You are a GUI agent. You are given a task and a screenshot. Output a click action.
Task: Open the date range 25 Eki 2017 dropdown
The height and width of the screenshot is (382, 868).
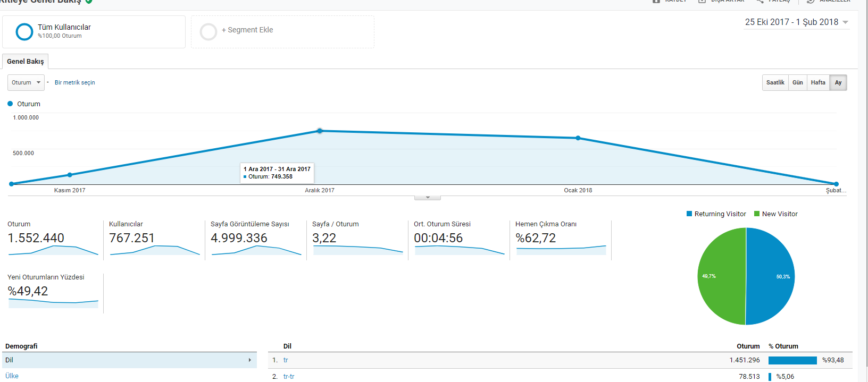tap(797, 22)
